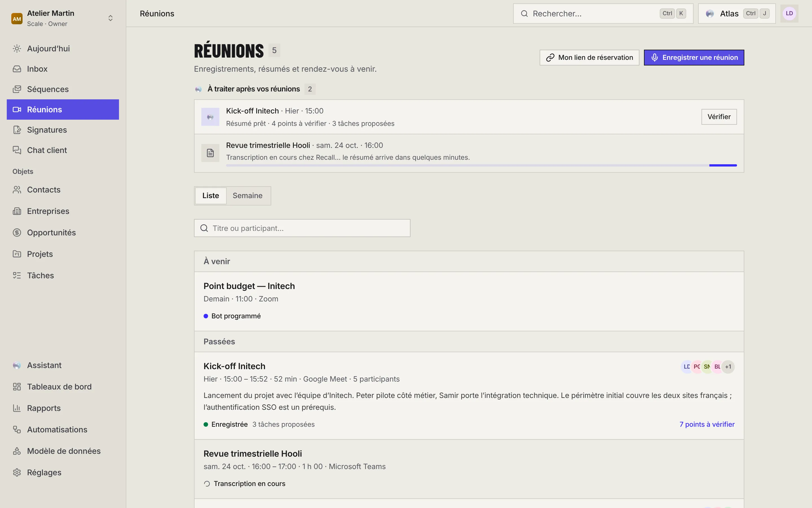Viewport: 812px width, 508px height.
Task: Open the Opportunités dollar icon
Action: coord(17,233)
